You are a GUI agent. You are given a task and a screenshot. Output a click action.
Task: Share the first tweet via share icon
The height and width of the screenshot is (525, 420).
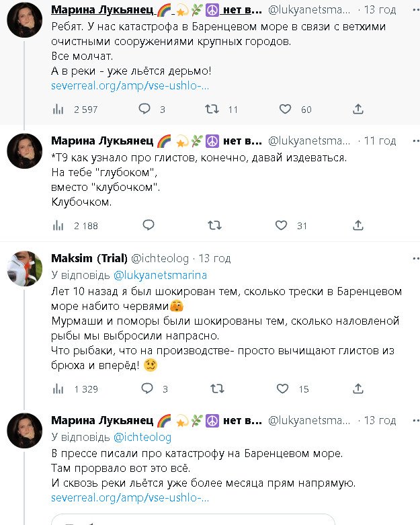[x=358, y=109]
